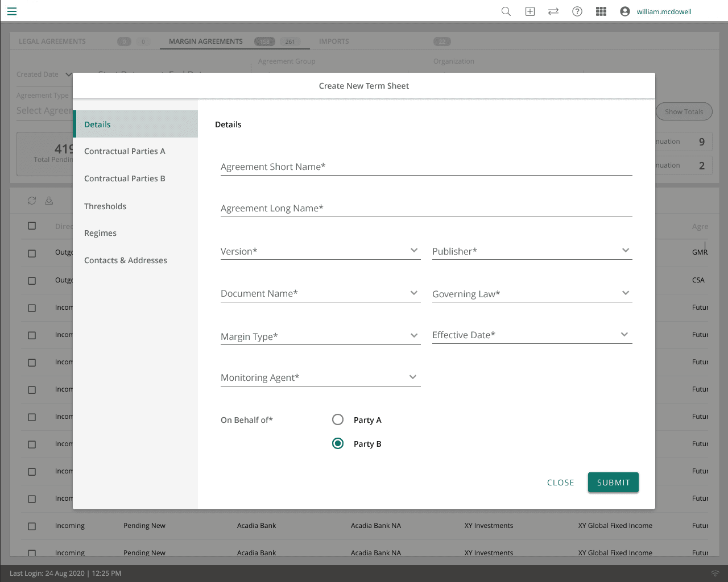Screen dimensions: 728x582
Task: Open the hamburger navigation menu
Action: click(12, 11)
